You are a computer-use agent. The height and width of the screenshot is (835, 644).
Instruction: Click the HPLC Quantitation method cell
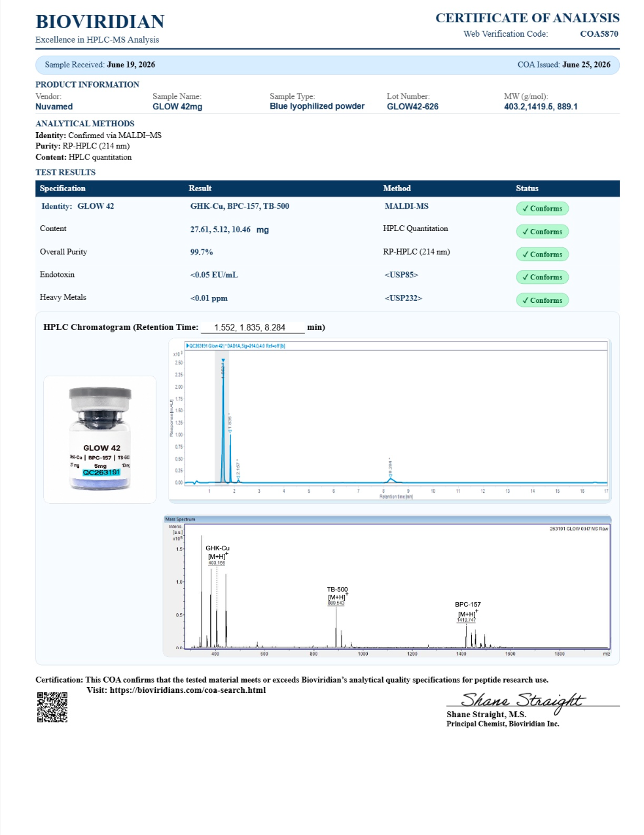point(416,228)
